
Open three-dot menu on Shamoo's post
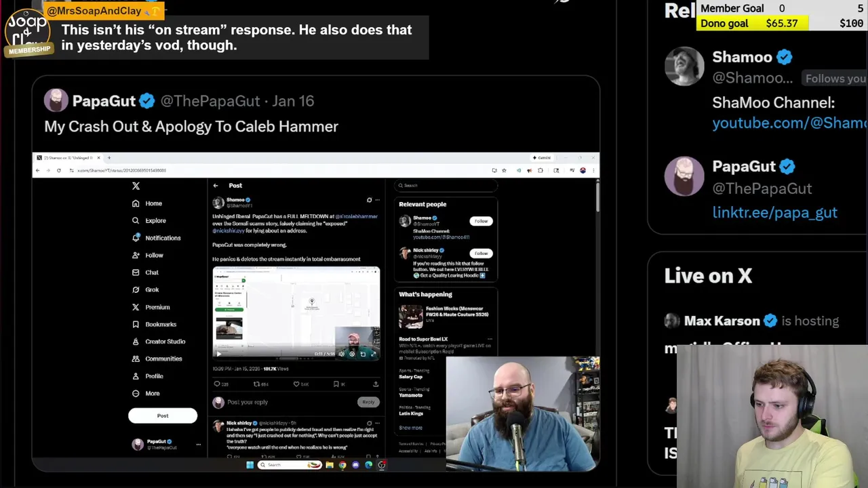pos(377,200)
